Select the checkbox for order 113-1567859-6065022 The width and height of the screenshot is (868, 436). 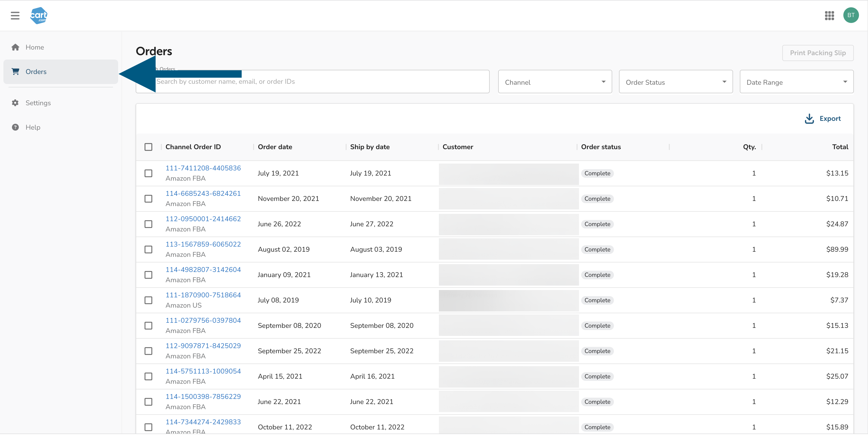pyautogui.click(x=148, y=249)
